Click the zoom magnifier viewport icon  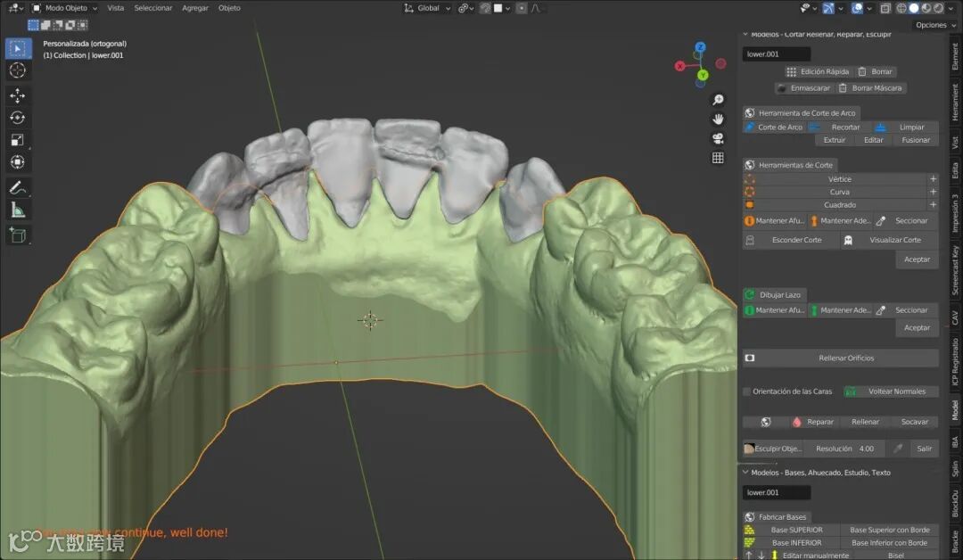pos(717,100)
